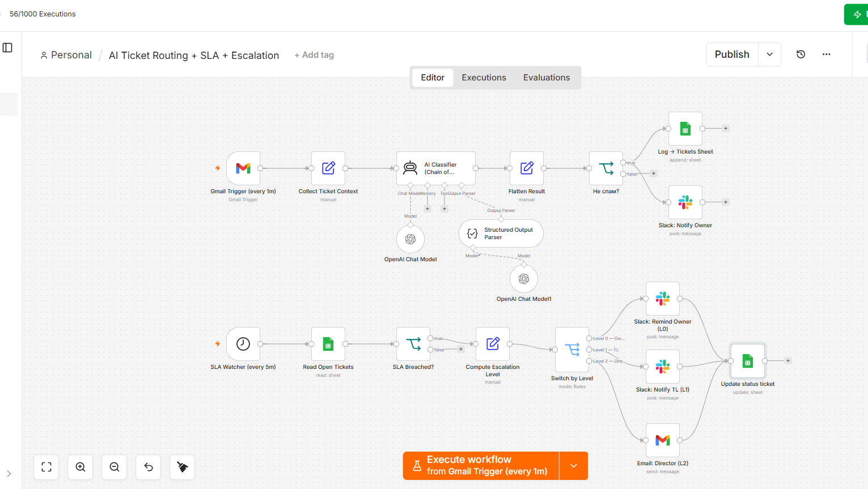
Task: Select the SLA Watcher (every 5m) node
Action: pos(243,344)
